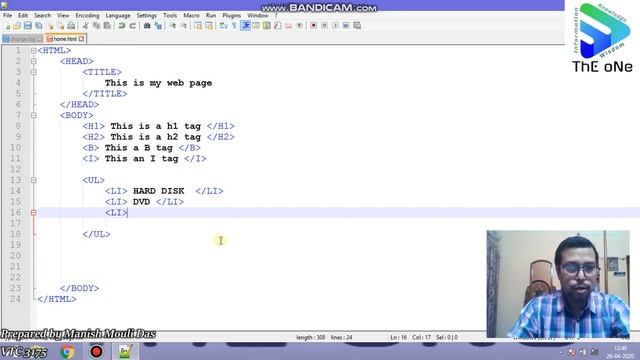The height and width of the screenshot is (360, 640).
Task: Collapse the UL fold on line 13
Action: point(33,180)
